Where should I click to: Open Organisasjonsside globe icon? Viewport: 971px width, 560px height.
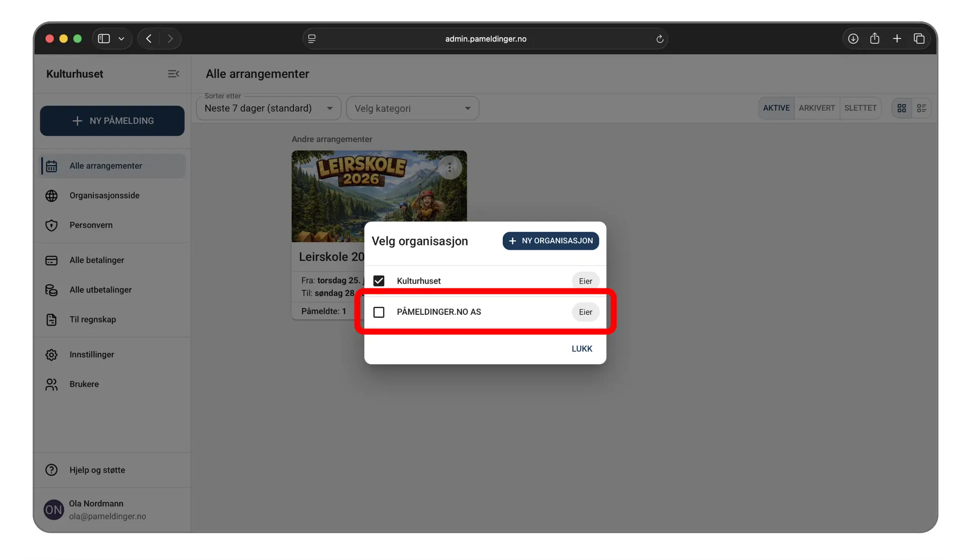tap(52, 196)
